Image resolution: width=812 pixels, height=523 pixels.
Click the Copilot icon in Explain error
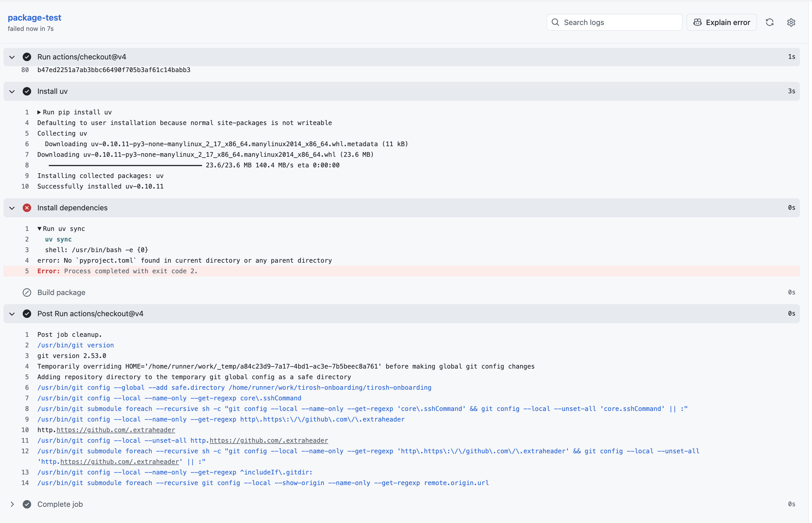697,22
